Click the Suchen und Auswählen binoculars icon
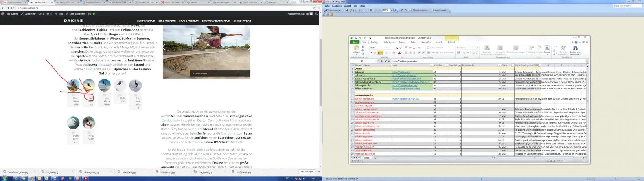 pos(575,48)
